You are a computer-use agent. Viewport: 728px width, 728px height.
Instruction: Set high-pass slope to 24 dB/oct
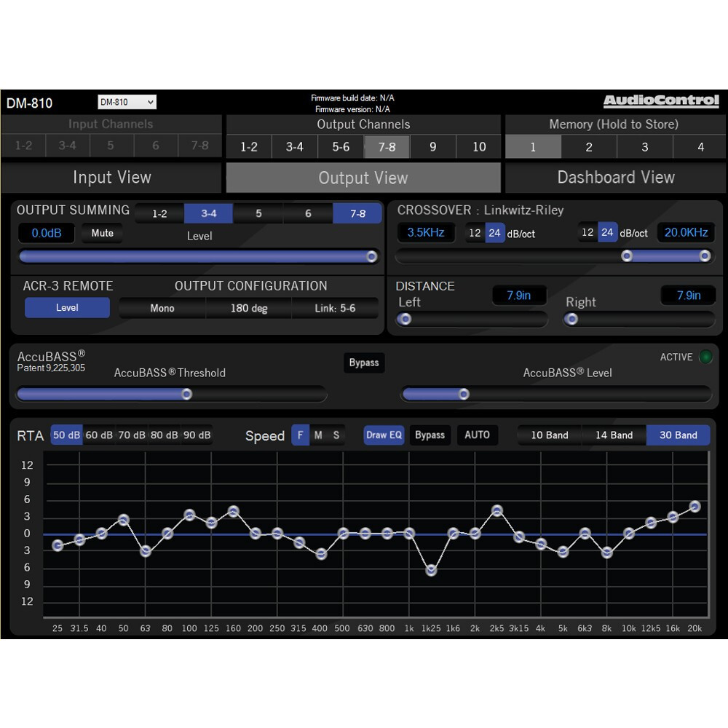495,233
